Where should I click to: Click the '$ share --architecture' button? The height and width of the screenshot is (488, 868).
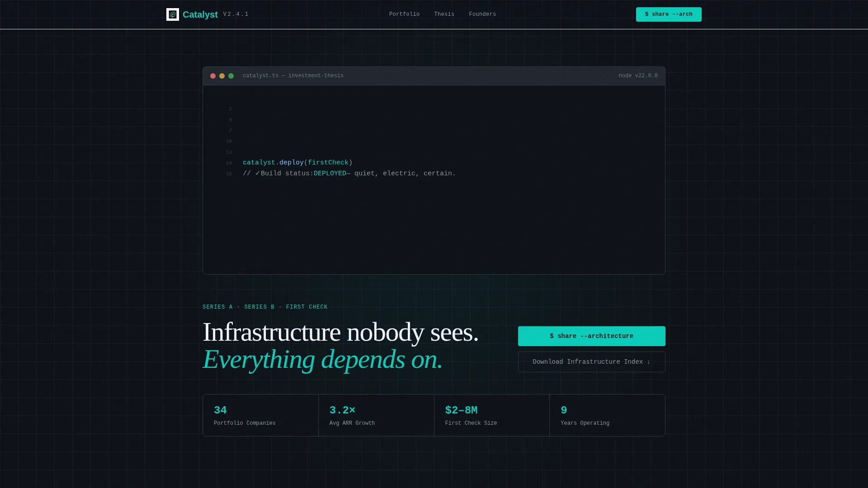[591, 336]
